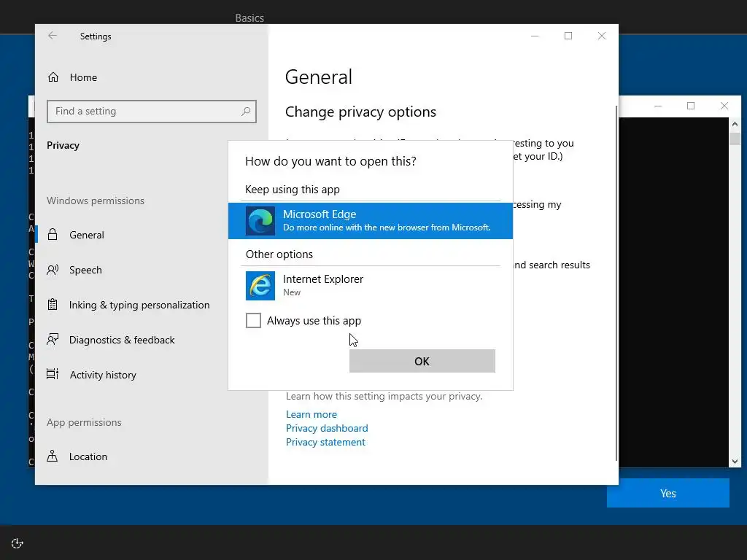
Task: Open the Privacy dashboard link
Action: [327, 428]
